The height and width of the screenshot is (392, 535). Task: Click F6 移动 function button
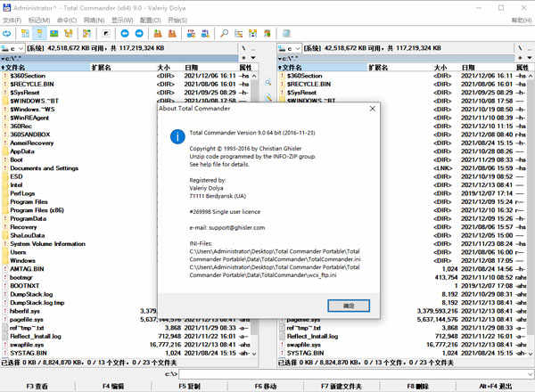266,387
